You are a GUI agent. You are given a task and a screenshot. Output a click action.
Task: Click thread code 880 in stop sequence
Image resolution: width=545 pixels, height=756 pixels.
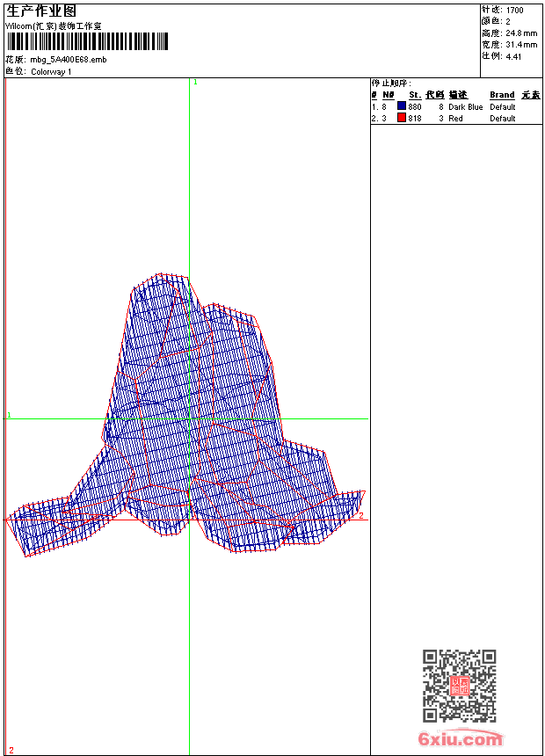(415, 107)
